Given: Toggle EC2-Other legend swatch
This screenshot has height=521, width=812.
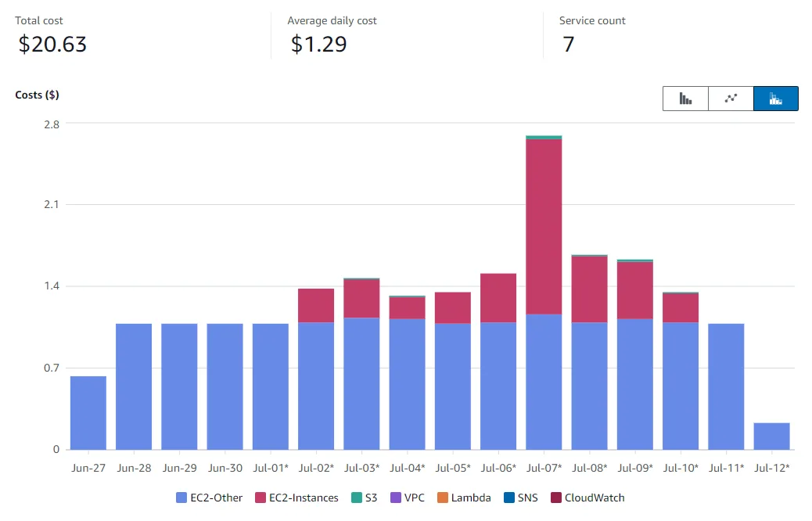Looking at the screenshot, I should point(181,498).
